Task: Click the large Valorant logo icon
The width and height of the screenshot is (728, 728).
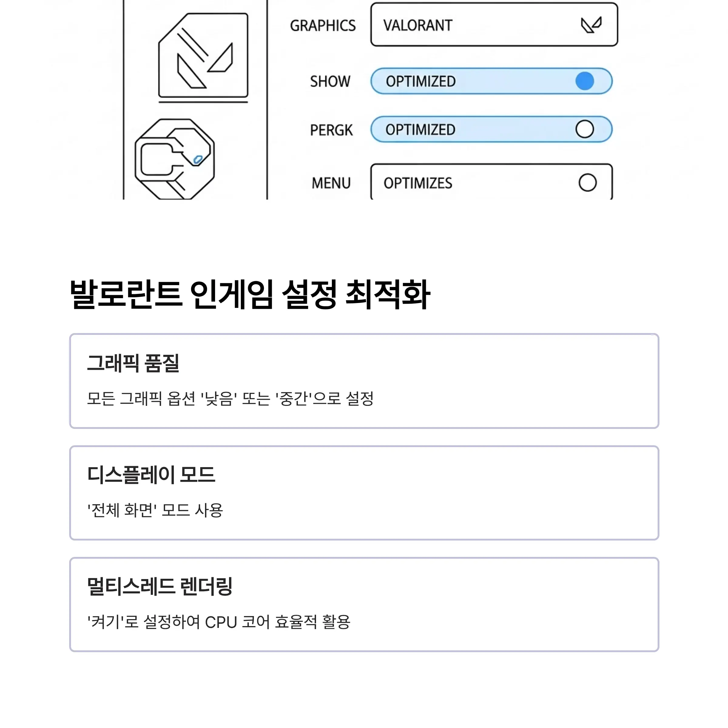Action: point(204,56)
